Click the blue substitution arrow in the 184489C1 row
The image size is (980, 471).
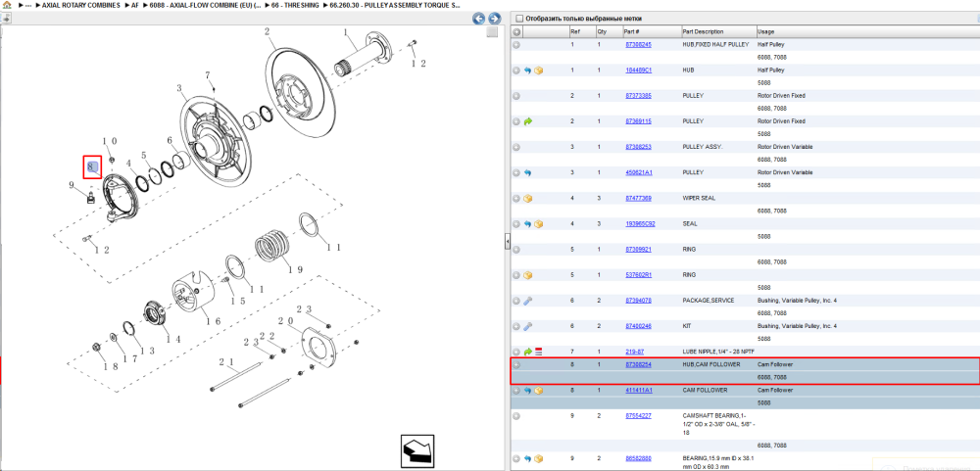pos(527,71)
